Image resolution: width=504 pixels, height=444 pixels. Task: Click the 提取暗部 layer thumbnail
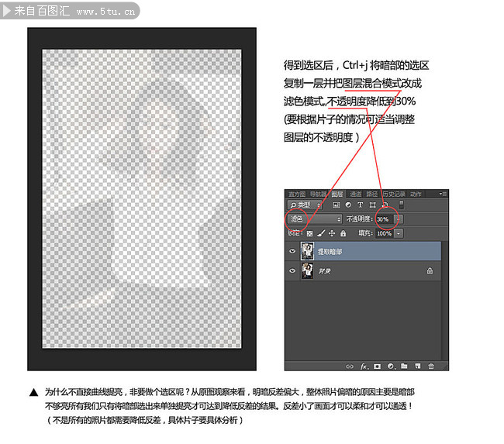(x=307, y=250)
